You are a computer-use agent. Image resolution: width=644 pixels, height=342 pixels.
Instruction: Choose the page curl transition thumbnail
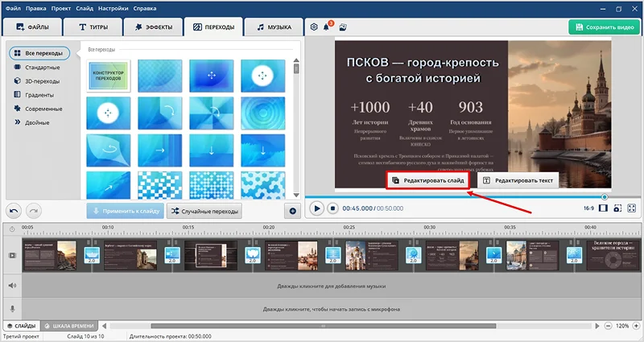(109, 150)
